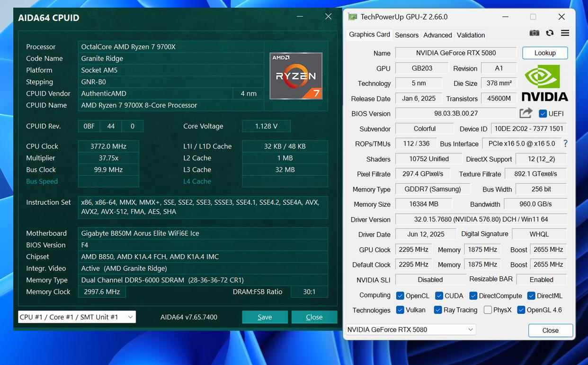Click the Motherboard value Gigabyte B850M Aorus Elite
The height and width of the screenshot is (365, 588).
203,233
